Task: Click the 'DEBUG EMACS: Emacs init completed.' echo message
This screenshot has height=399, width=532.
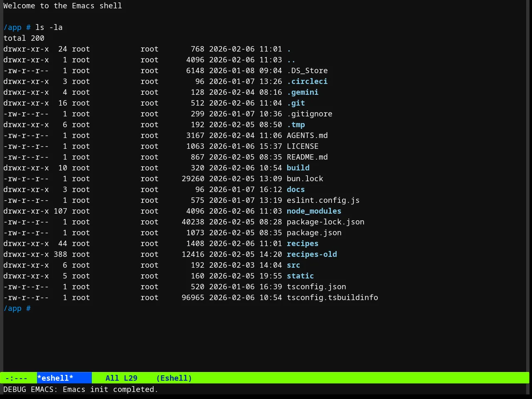Action: pos(81,389)
